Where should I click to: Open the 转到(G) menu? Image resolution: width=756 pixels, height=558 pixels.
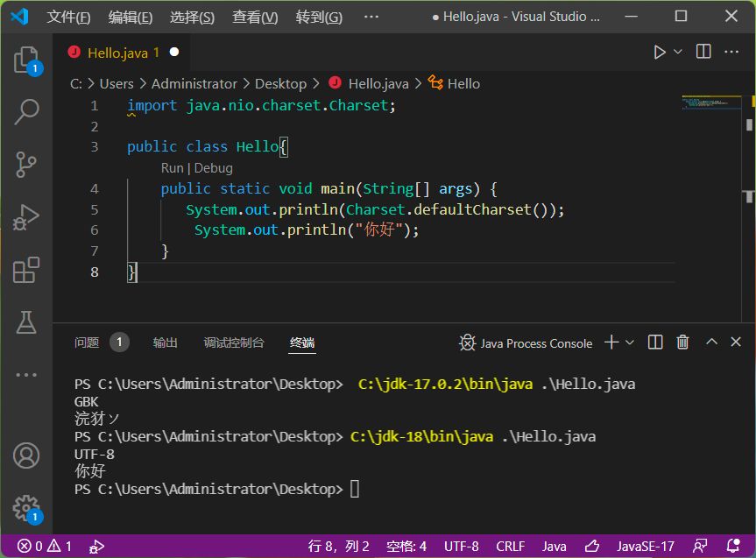(319, 18)
